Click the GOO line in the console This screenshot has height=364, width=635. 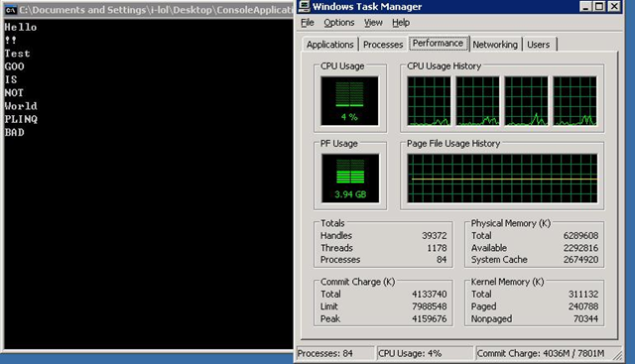click(x=14, y=66)
